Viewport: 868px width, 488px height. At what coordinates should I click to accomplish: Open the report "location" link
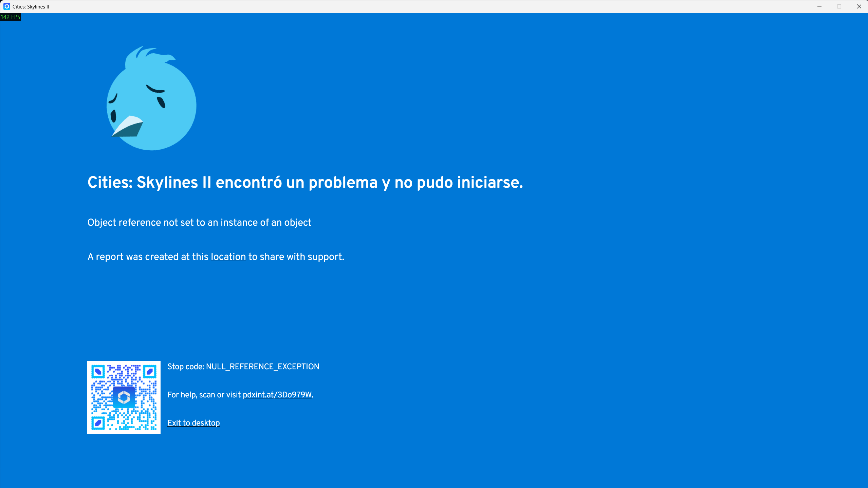(x=228, y=257)
